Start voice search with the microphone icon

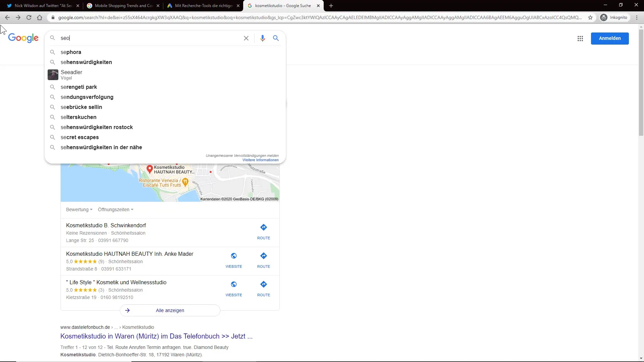click(263, 38)
